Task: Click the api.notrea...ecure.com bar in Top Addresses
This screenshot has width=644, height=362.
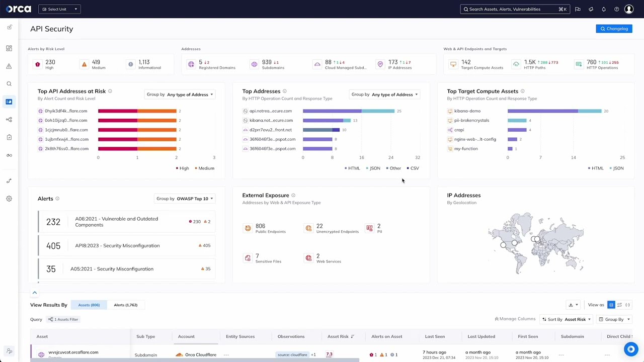Action: [x=349, y=111]
